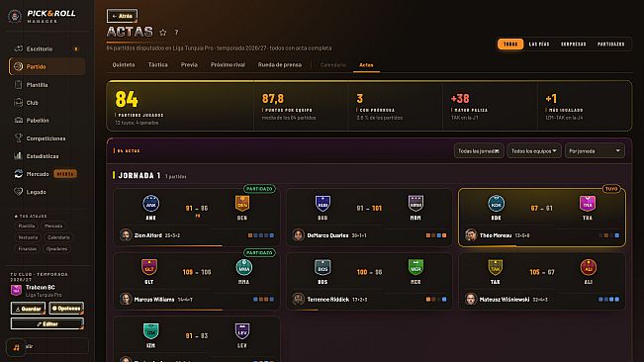
Task: Switch to the Quinteto tab
Action: pos(124,65)
